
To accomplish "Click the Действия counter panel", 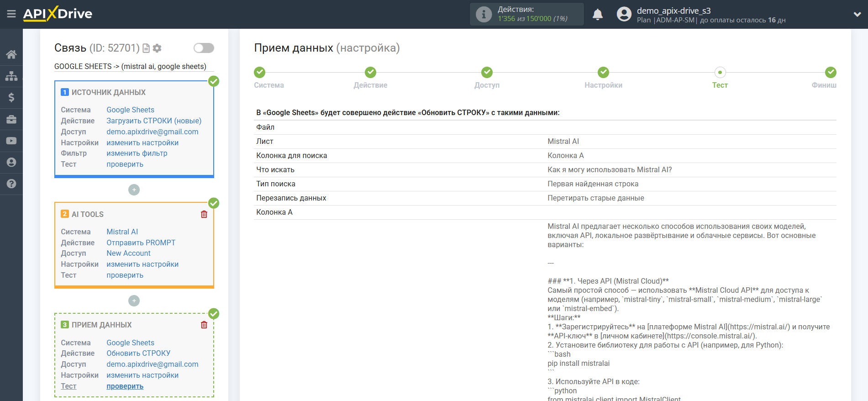I will [526, 14].
